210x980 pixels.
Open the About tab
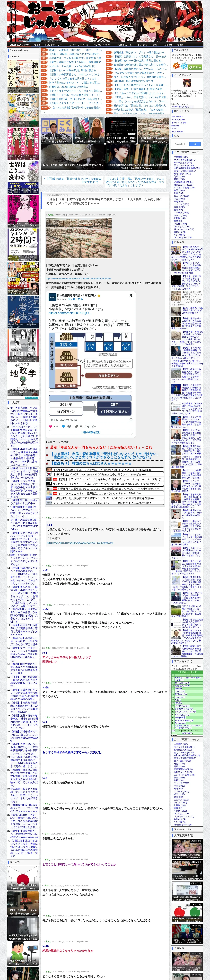pyautogui.click(x=37, y=45)
